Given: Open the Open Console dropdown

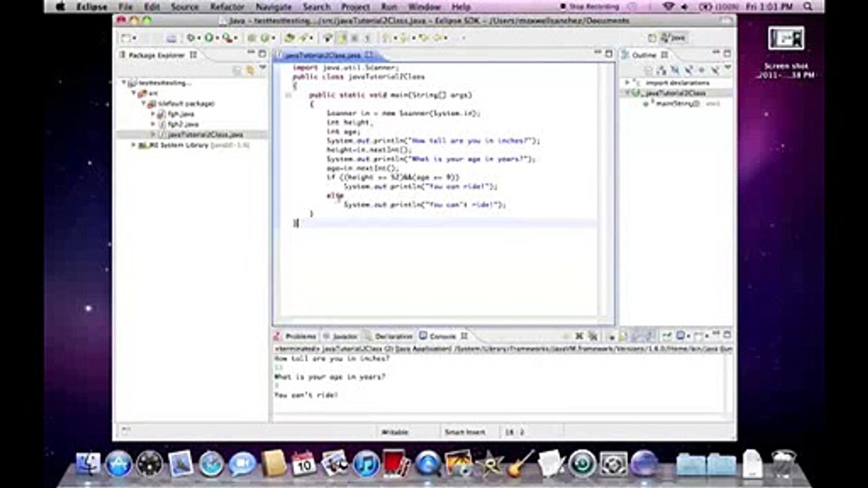Looking at the screenshot, I should 707,335.
